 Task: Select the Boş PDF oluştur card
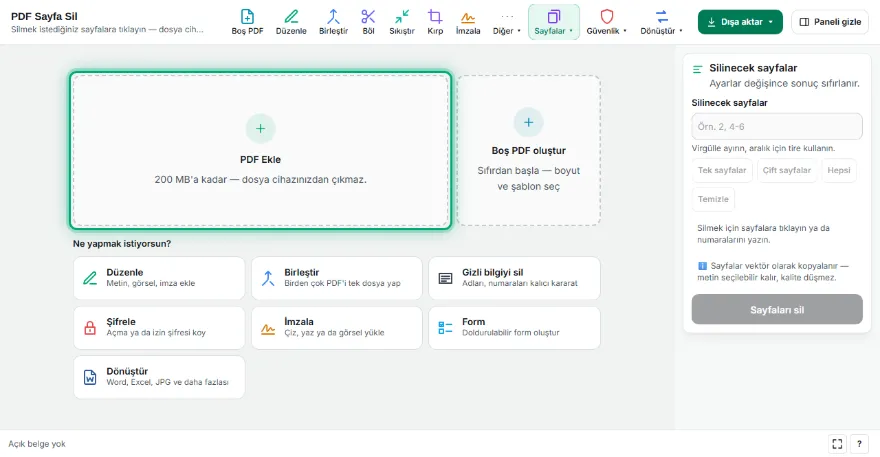point(529,150)
